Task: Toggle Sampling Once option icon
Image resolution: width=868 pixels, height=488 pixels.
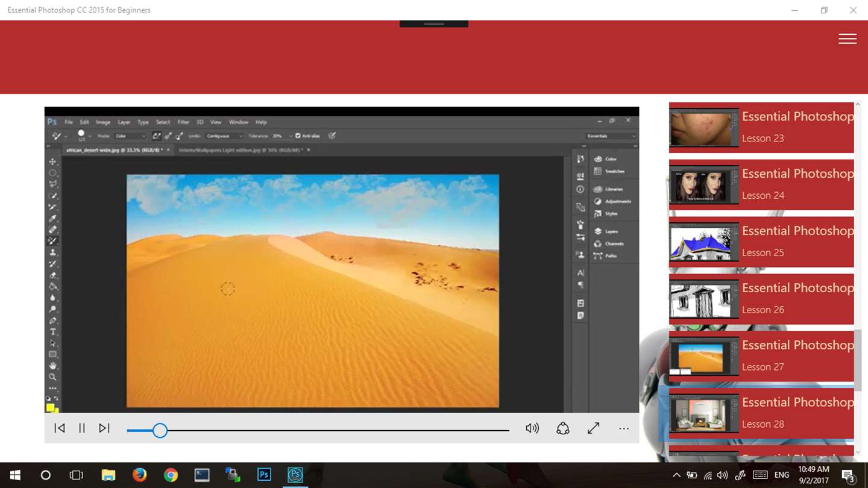Action: (168, 136)
